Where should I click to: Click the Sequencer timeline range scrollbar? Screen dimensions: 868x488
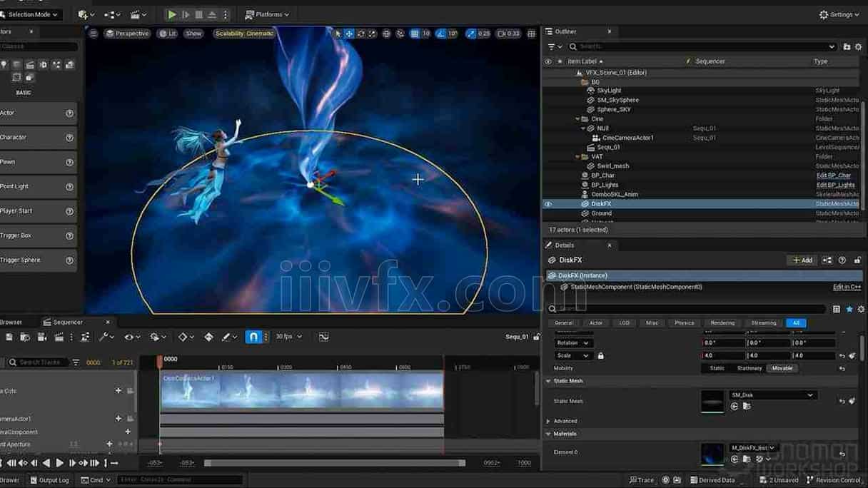pos(334,463)
